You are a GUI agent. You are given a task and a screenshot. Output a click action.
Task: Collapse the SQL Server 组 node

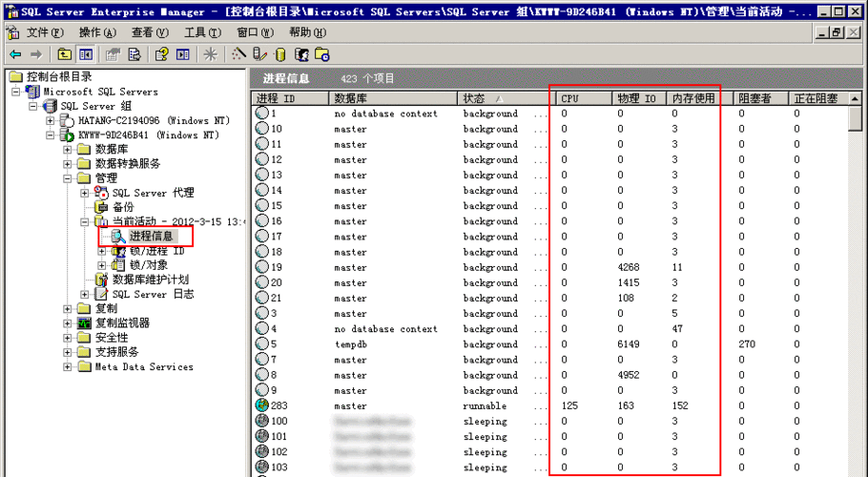[x=33, y=106]
